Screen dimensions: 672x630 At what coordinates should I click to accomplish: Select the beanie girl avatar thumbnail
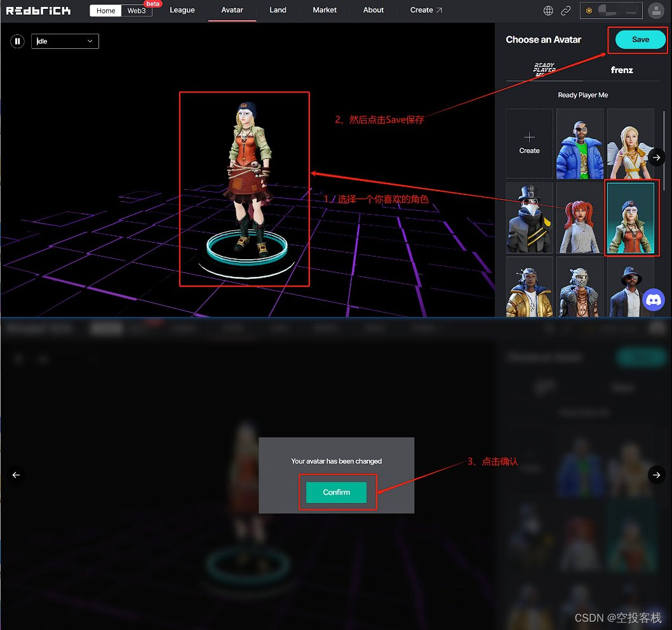[631, 218]
